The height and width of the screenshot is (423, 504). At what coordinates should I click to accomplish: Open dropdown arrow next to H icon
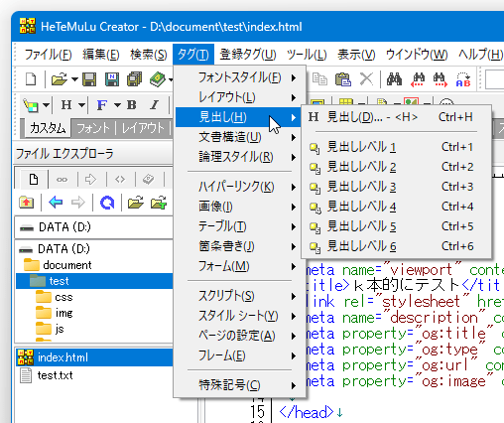click(x=81, y=105)
